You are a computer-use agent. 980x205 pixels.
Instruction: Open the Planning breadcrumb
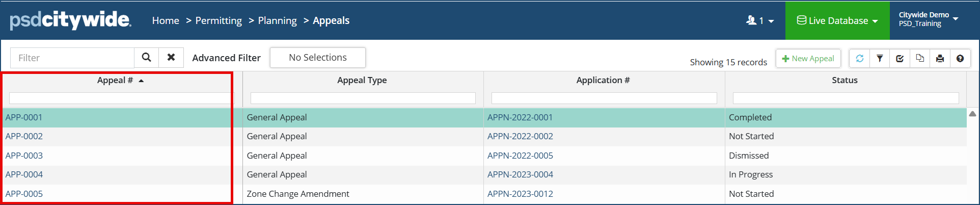(x=277, y=20)
